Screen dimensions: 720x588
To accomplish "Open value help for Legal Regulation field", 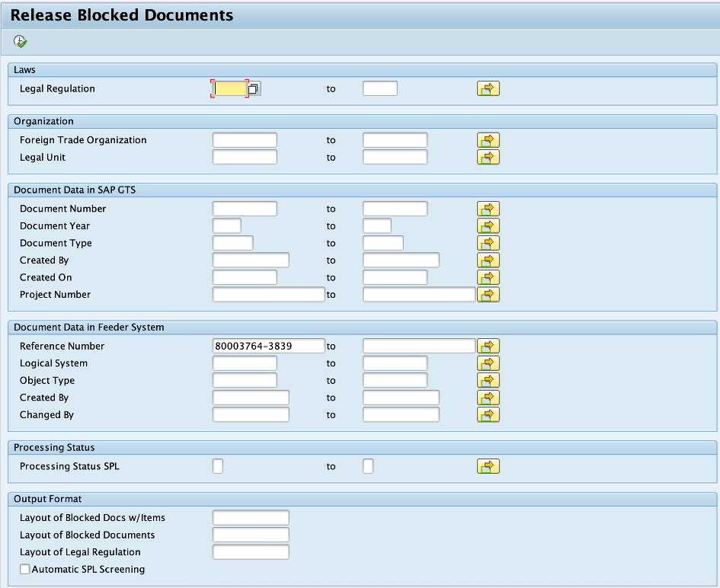I will tap(254, 88).
